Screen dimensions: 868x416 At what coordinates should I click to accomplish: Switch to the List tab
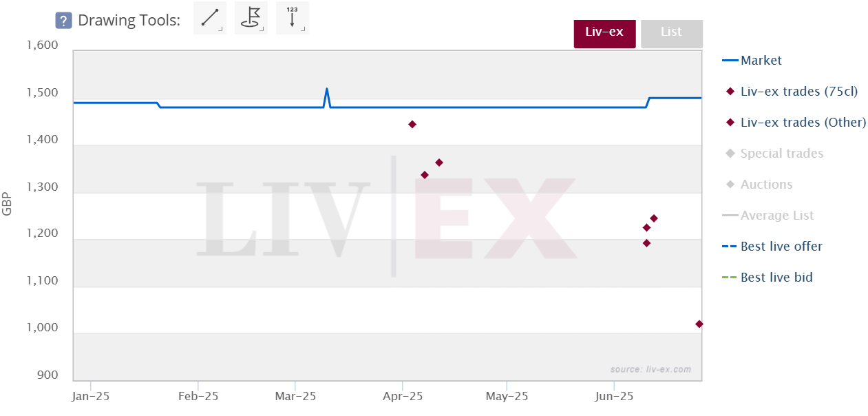[671, 32]
